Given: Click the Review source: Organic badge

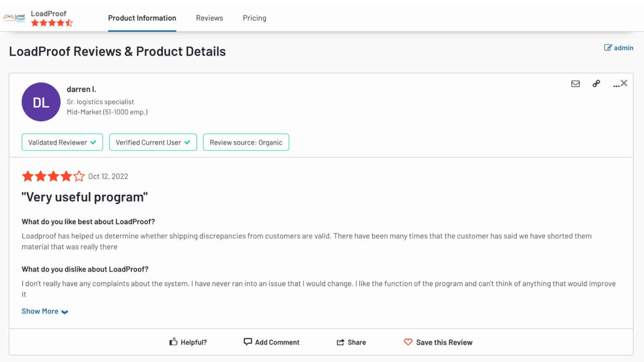Looking at the screenshot, I should click(x=246, y=142).
